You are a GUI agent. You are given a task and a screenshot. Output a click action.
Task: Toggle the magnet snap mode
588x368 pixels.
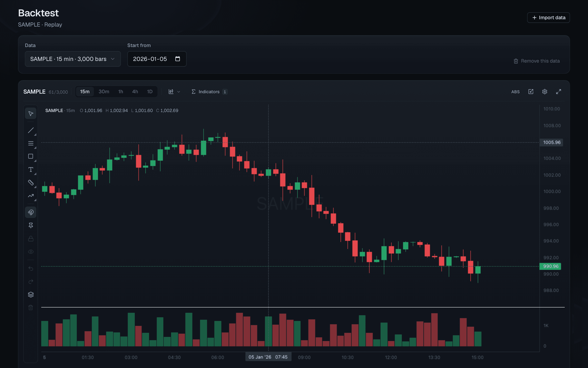point(31,212)
